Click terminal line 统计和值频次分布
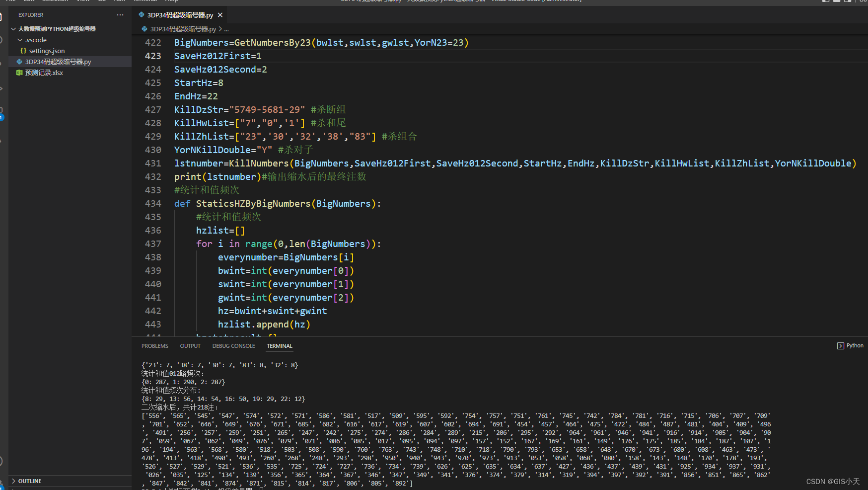Image resolution: width=868 pixels, height=490 pixels. (x=171, y=391)
